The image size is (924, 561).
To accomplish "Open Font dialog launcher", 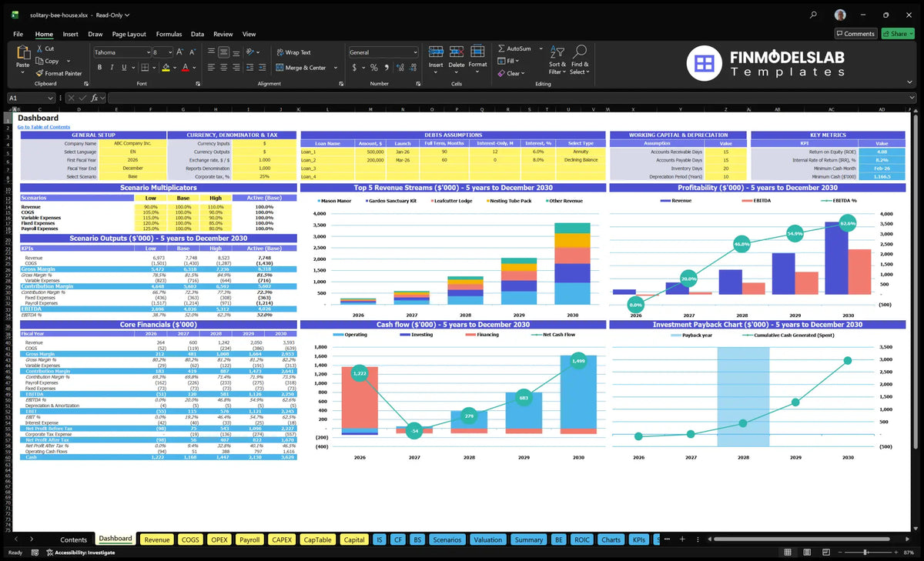I will (197, 83).
